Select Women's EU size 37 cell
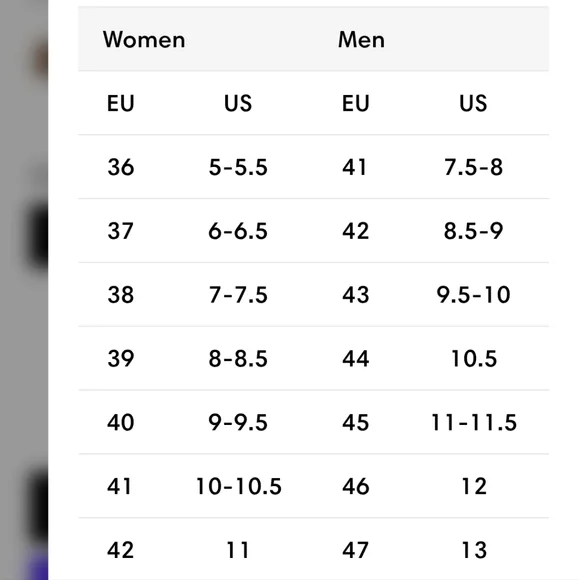This screenshot has width=579, height=580. point(120,231)
